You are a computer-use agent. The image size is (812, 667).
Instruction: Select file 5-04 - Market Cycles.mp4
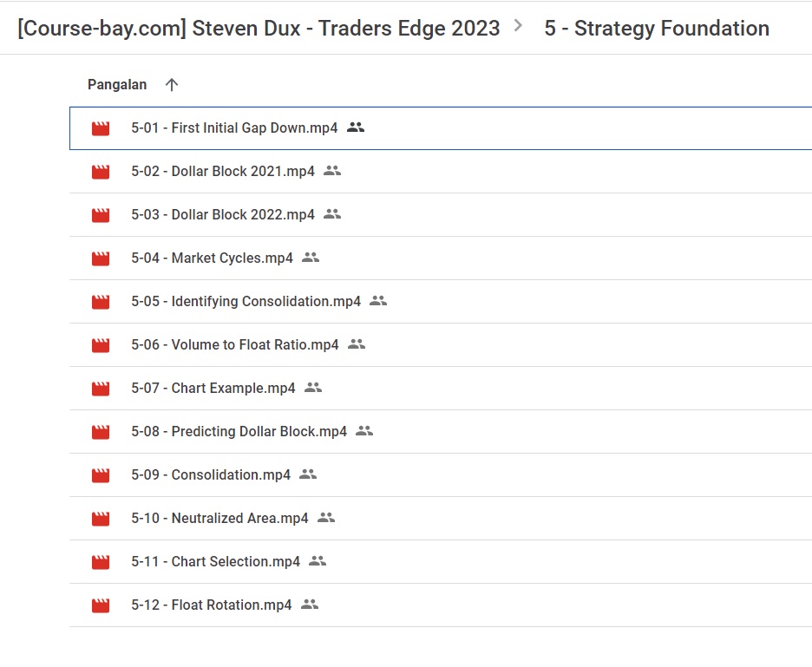coord(441,258)
